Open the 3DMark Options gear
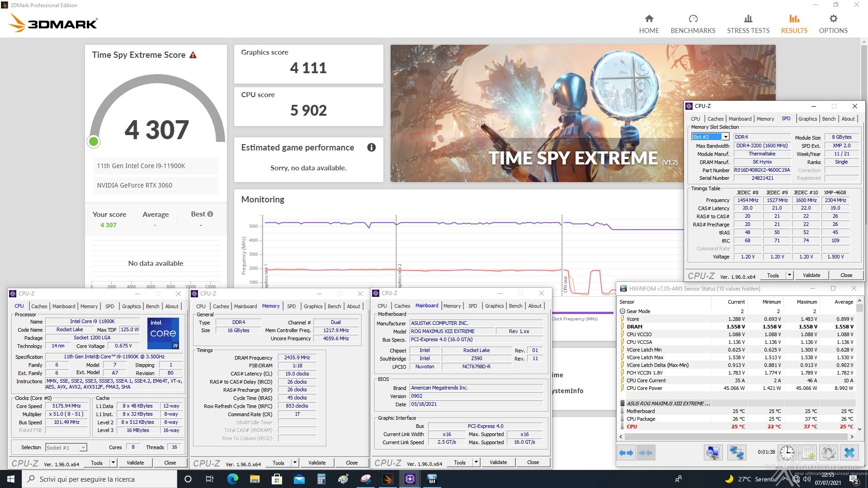 (833, 24)
